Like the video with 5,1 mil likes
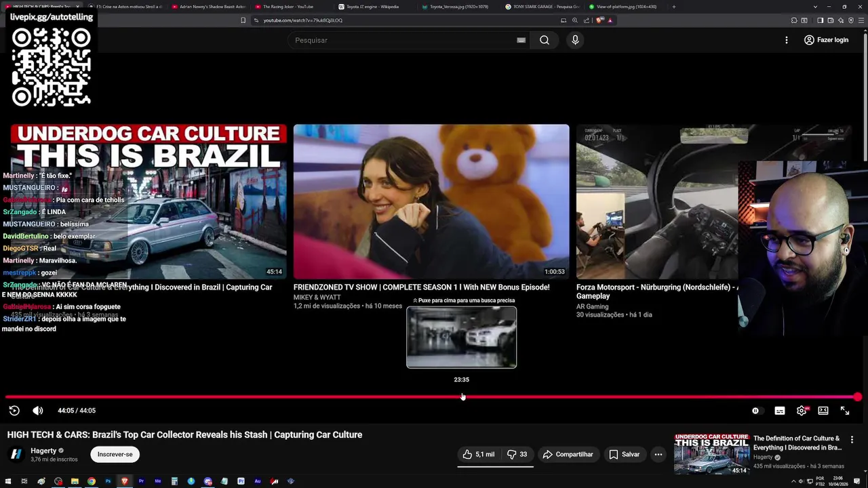This screenshot has width=868, height=488. (479, 455)
